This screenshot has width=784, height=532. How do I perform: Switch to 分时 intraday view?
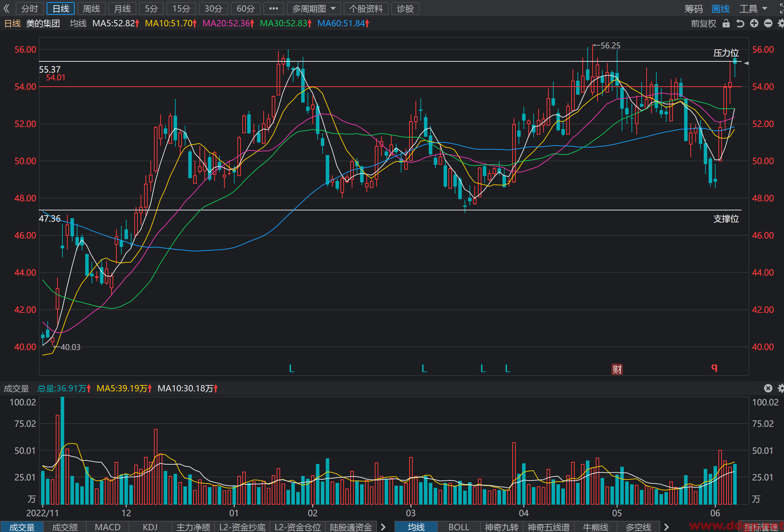(x=29, y=8)
